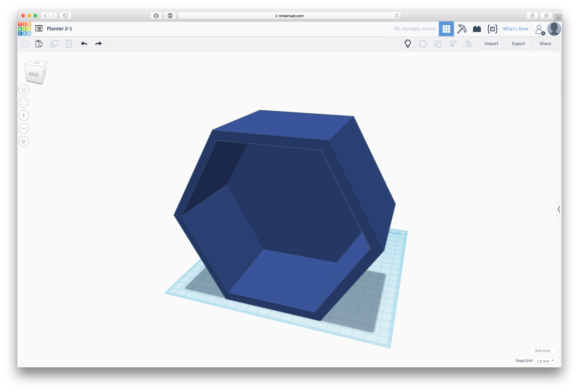Switch to 3D design grid view

pos(446,29)
